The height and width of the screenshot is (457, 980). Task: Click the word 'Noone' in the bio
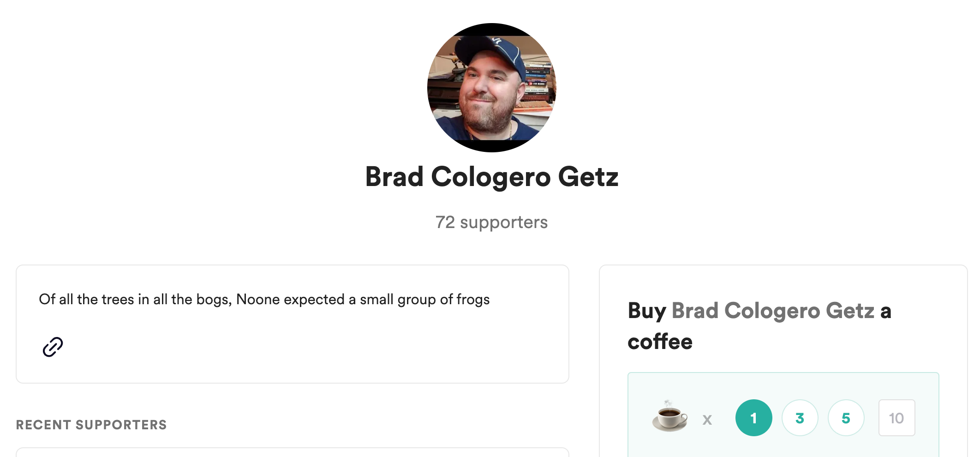(x=258, y=300)
